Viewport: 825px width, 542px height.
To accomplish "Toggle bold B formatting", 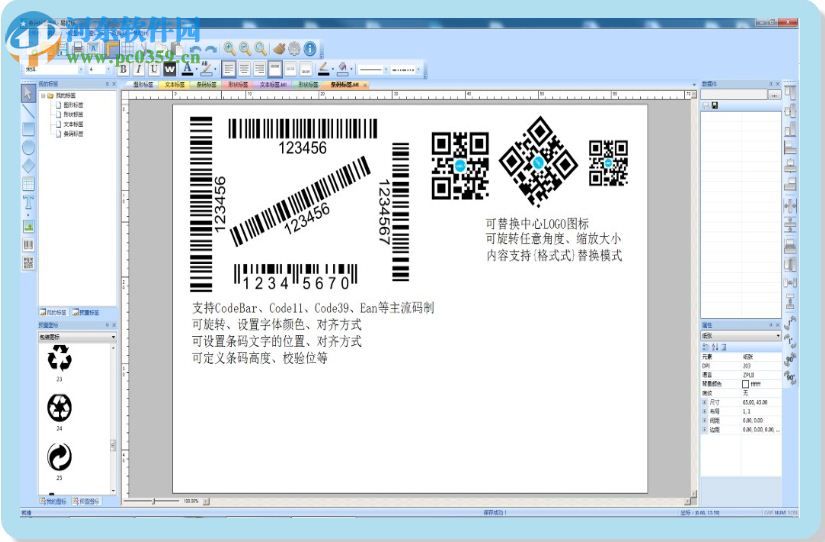I will [123, 69].
